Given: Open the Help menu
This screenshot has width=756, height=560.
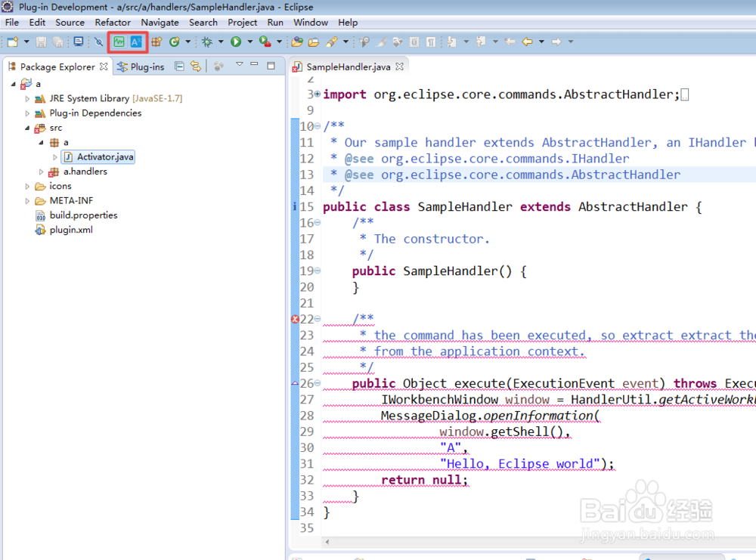Looking at the screenshot, I should pyautogui.click(x=348, y=23).
